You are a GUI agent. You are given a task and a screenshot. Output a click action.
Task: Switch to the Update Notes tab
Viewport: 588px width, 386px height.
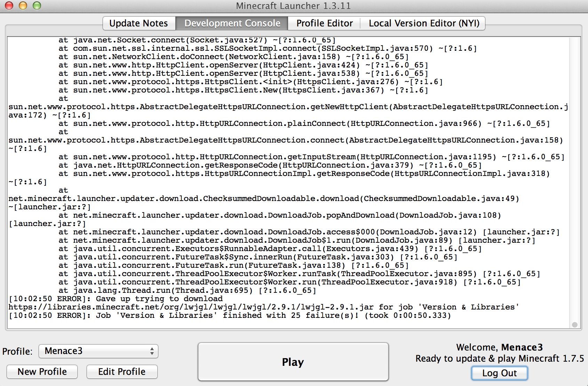tap(139, 23)
